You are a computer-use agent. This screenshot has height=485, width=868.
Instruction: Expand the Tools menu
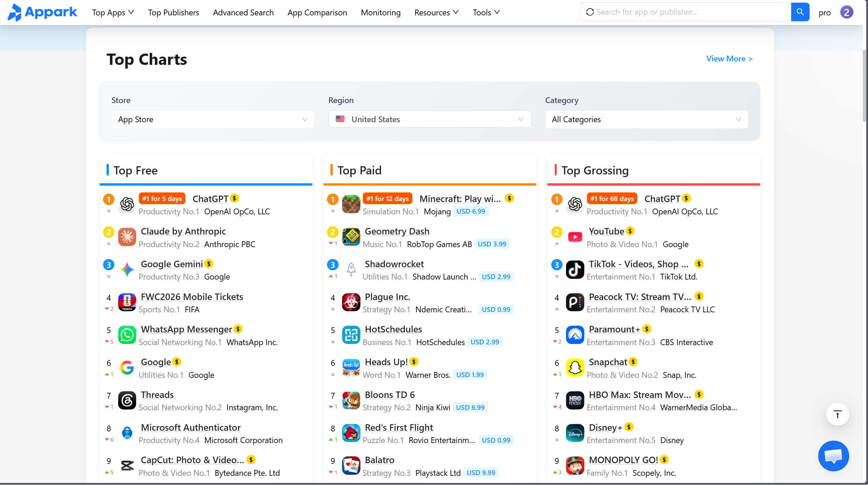coord(486,13)
